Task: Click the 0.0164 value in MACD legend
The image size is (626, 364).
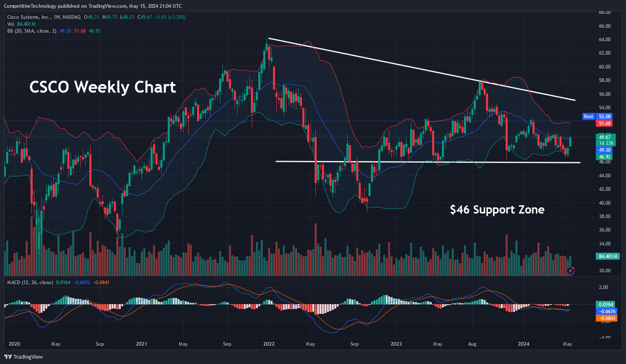Action: click(x=64, y=283)
